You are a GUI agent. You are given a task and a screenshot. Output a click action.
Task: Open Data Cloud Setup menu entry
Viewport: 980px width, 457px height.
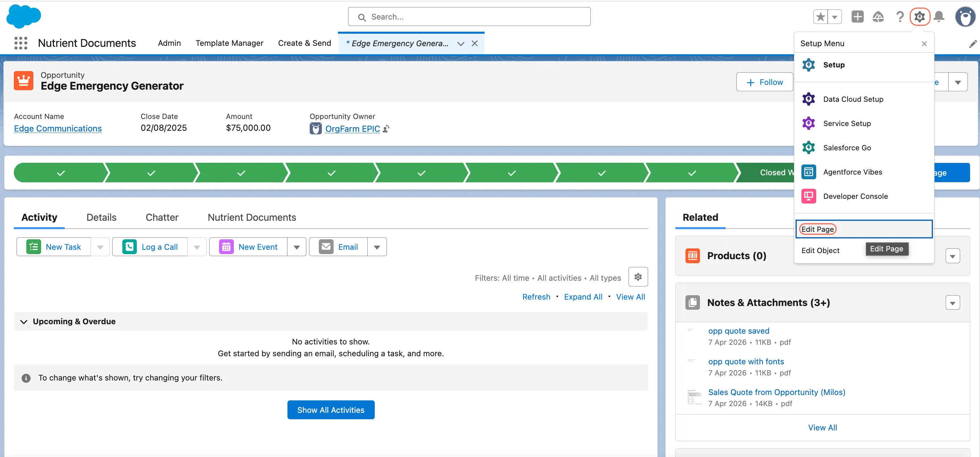pos(864,99)
